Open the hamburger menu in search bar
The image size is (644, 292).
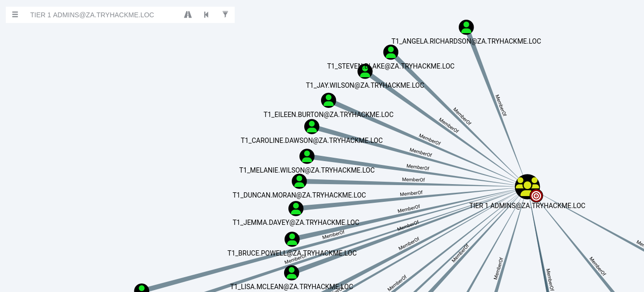pyautogui.click(x=15, y=15)
